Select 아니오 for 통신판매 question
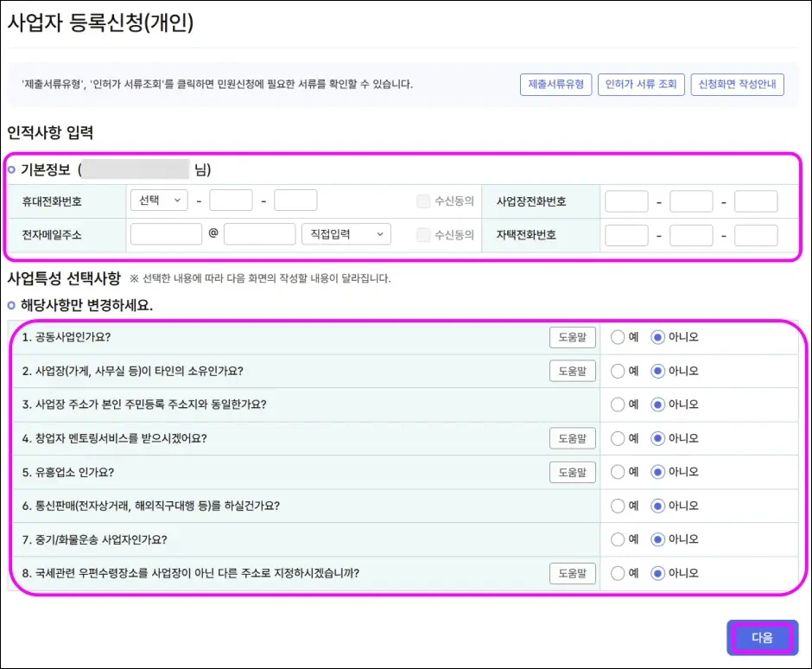 (657, 506)
